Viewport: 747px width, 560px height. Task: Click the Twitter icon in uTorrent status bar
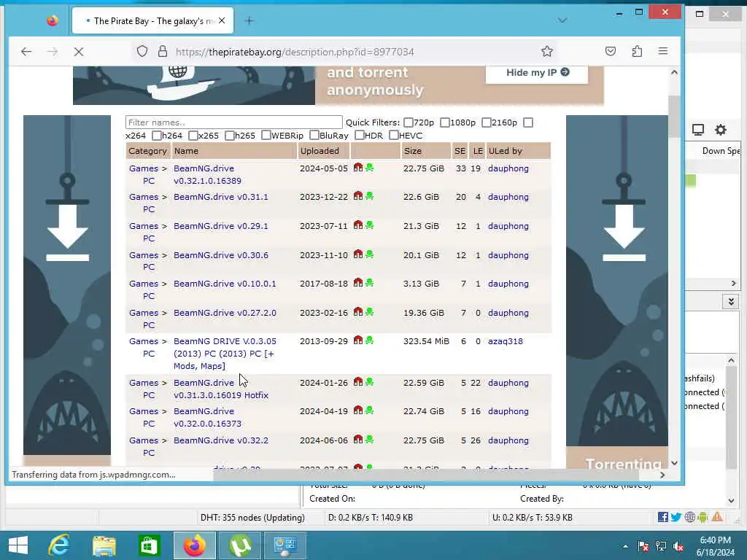pyautogui.click(x=676, y=517)
